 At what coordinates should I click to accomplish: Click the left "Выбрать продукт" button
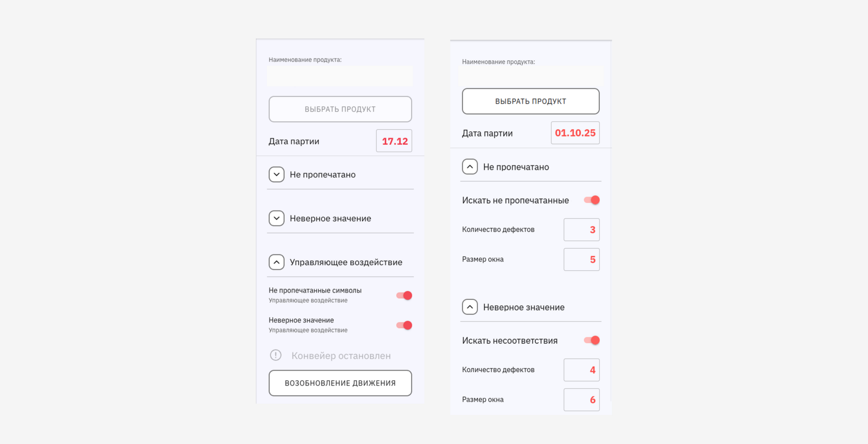[340, 109]
